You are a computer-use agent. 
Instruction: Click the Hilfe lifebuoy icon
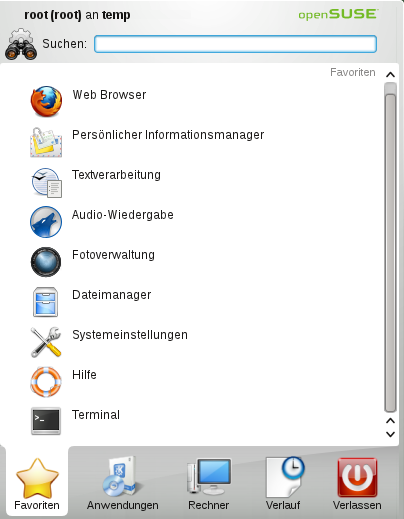click(46, 382)
